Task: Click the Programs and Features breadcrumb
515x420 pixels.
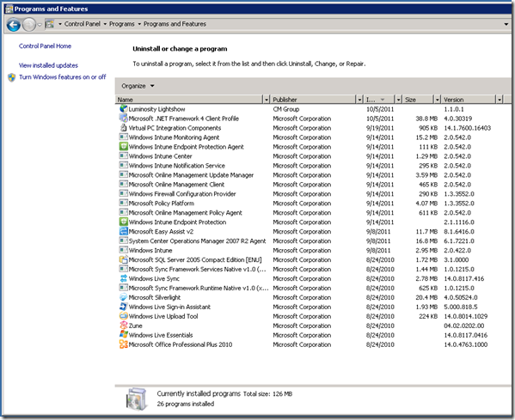Action: coord(175,24)
